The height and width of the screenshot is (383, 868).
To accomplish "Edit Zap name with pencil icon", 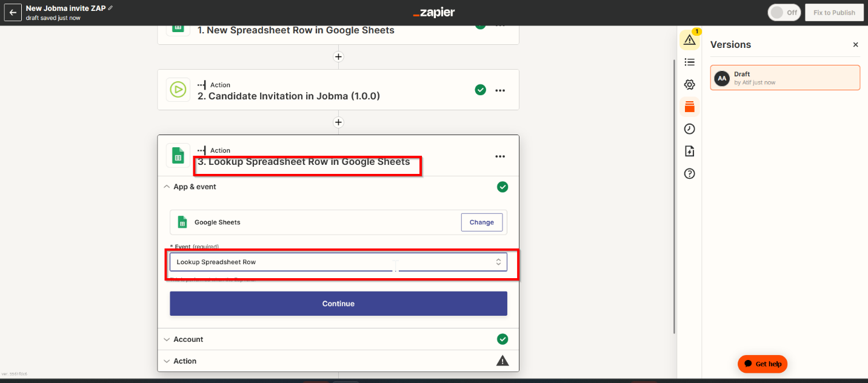I will click(110, 8).
